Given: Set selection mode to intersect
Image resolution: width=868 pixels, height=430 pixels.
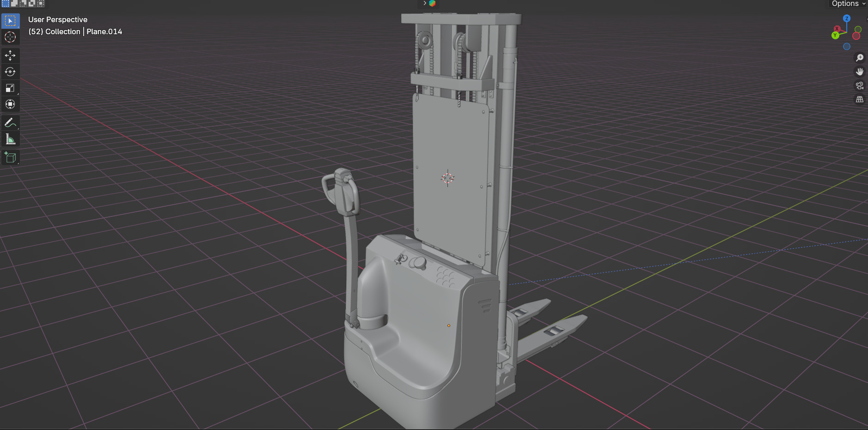Looking at the screenshot, I should pyautogui.click(x=40, y=3).
